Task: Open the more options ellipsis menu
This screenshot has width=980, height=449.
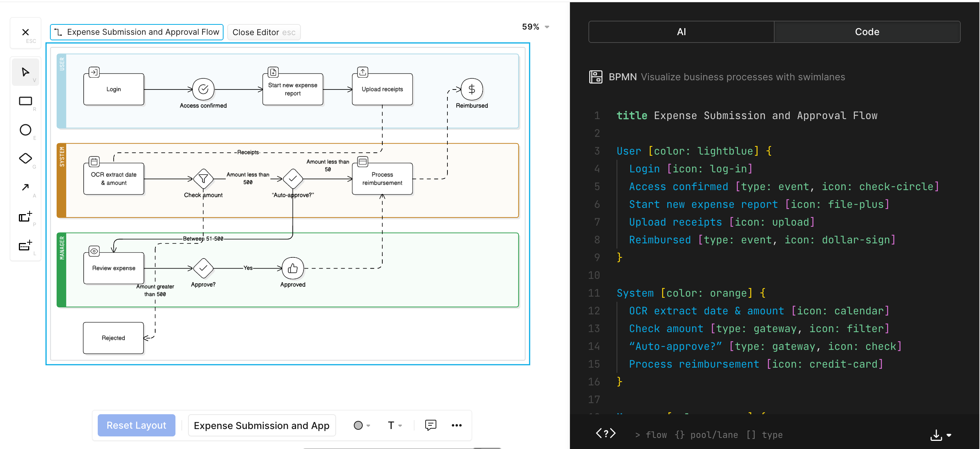Action: (456, 425)
